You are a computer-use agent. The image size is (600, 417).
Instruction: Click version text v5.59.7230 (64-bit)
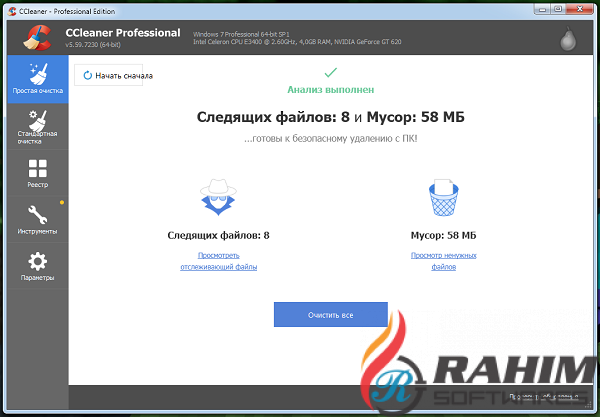93,45
